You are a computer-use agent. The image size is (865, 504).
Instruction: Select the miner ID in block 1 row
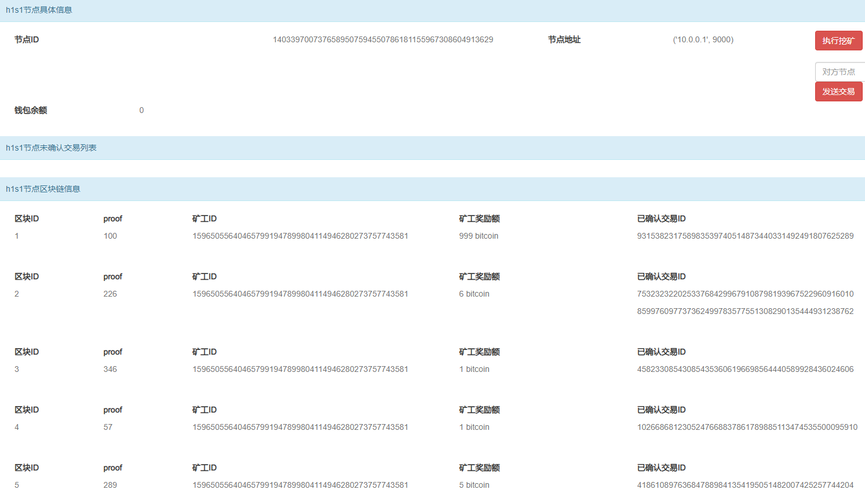300,236
